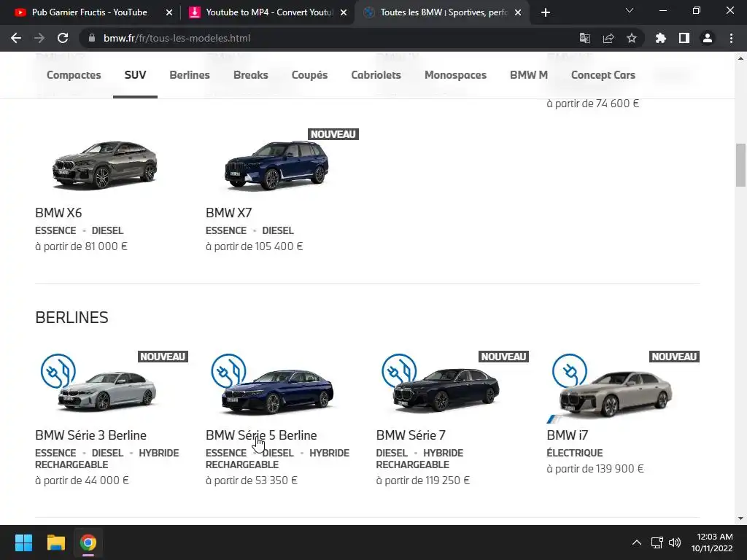
Task: Open Chrome three-dot menu
Action: [x=731, y=38]
